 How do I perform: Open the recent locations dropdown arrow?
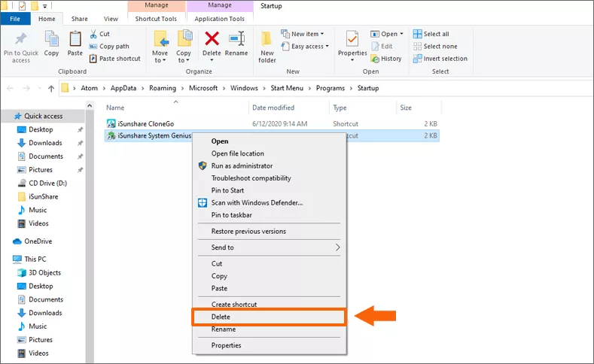coord(39,89)
